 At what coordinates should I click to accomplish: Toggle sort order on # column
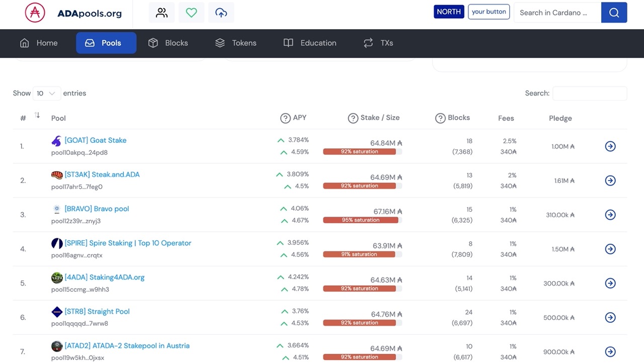(37, 116)
